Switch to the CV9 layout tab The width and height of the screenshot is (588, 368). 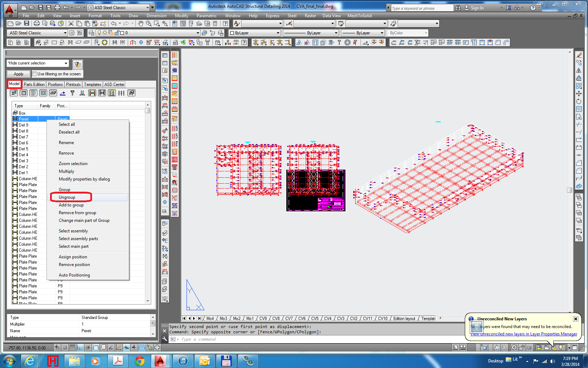pos(263,319)
